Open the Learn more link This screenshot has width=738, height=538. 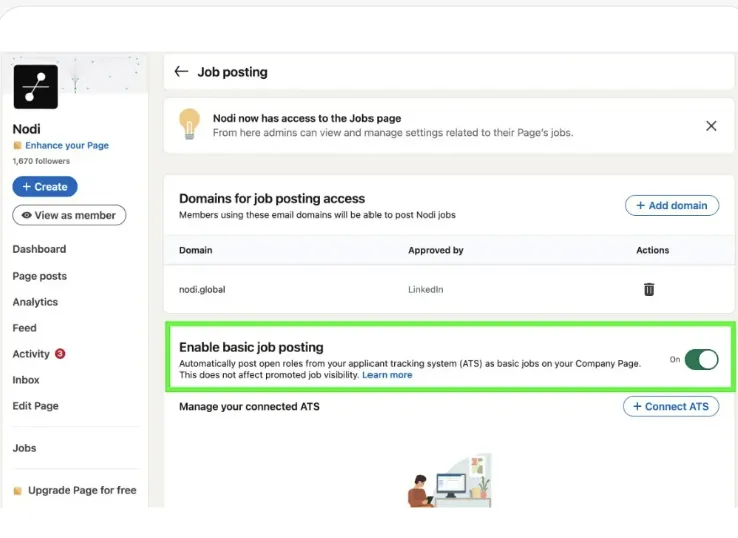pyautogui.click(x=387, y=375)
